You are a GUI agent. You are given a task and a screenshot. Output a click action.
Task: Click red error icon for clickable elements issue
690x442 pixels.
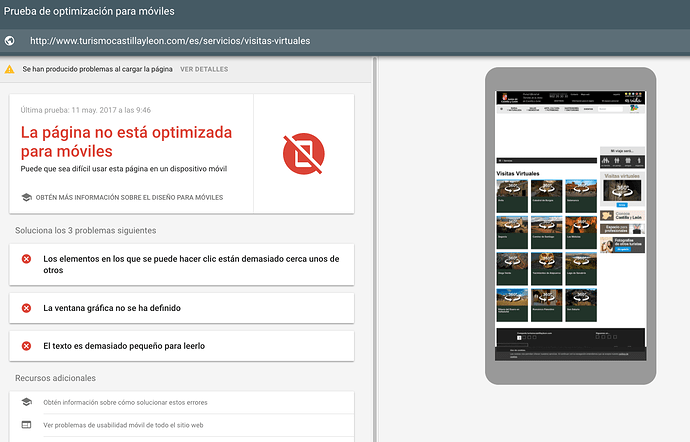[26, 259]
